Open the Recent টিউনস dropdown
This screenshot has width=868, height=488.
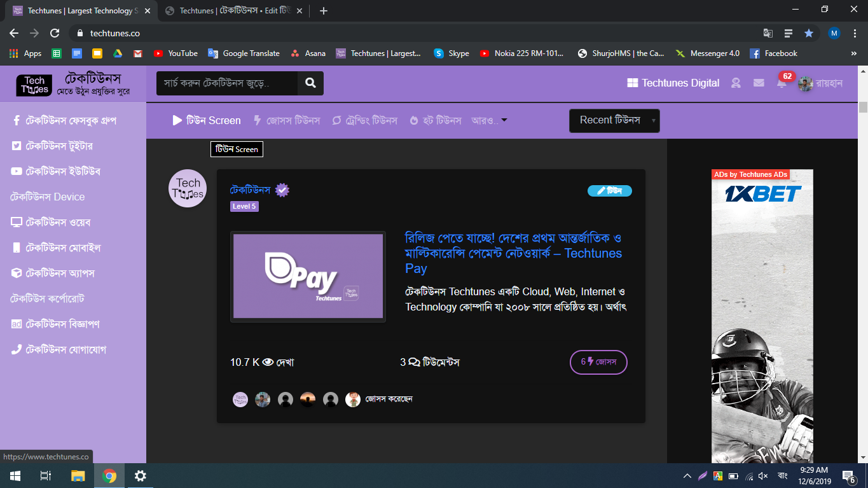pyautogui.click(x=614, y=121)
